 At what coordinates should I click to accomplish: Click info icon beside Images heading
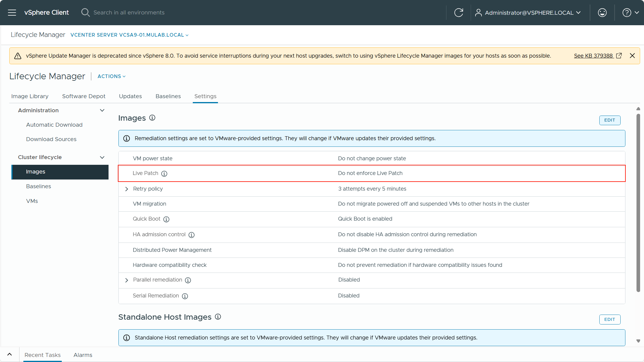152,118
